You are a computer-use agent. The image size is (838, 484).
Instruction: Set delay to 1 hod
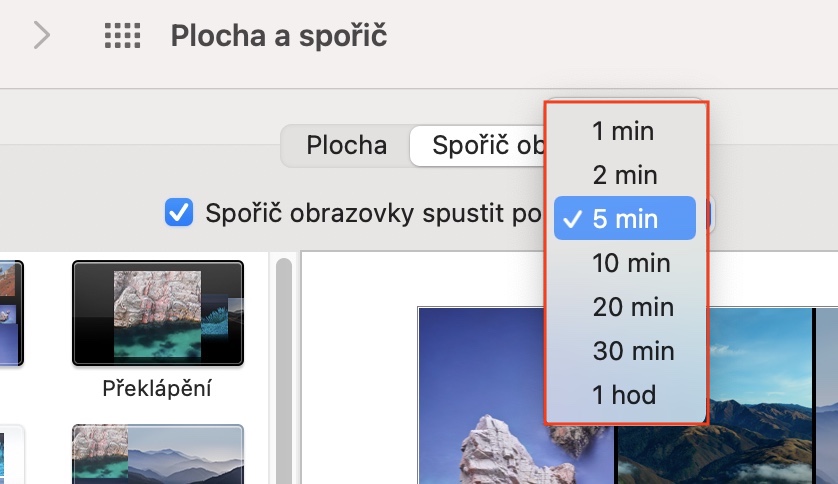624,395
